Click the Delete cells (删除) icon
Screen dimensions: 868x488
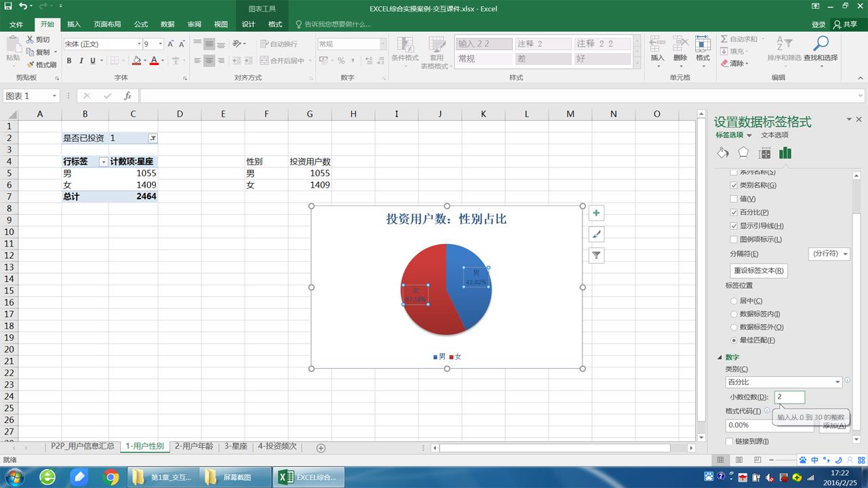click(680, 45)
